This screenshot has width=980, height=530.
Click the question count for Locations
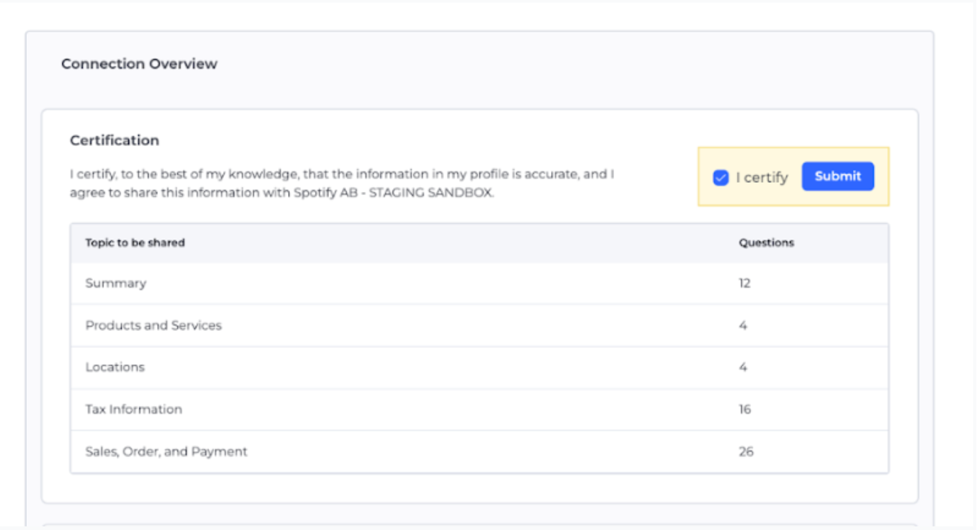click(742, 368)
